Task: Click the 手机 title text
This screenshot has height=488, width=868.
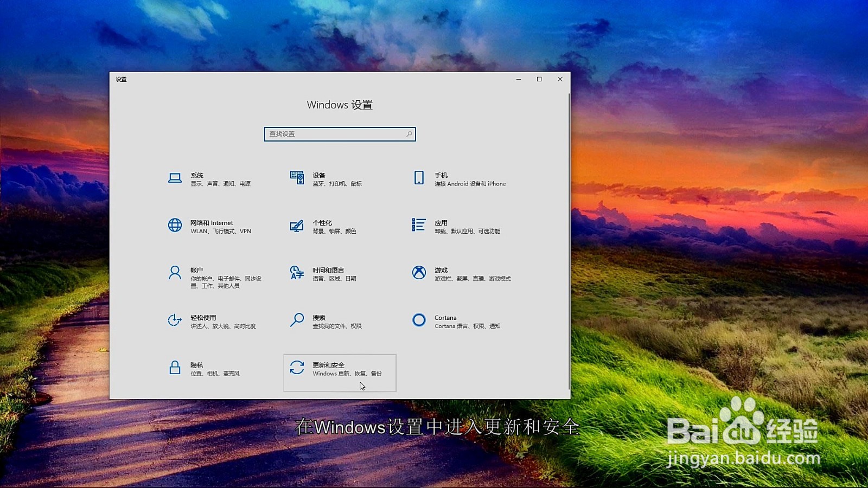Action: pyautogui.click(x=441, y=175)
